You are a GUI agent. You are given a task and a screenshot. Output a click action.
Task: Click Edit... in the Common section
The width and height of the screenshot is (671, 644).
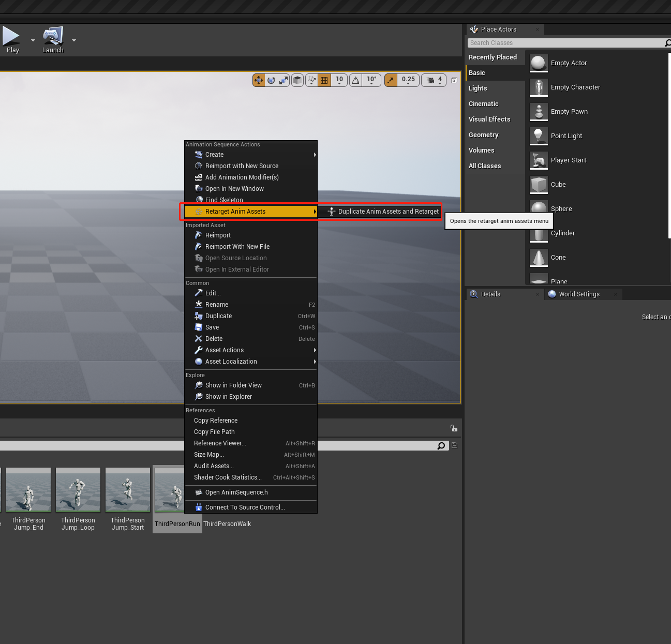251,293
